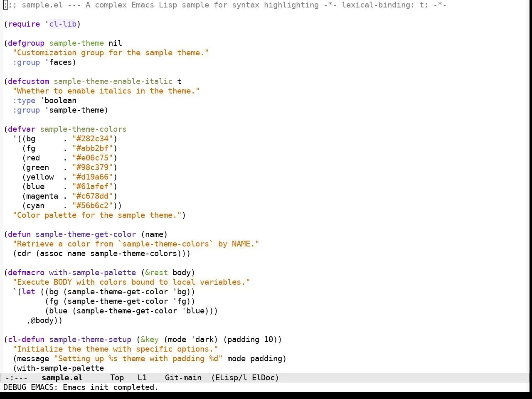This screenshot has height=399, width=532.
Task: Click the 'cl-lib symbol in the require line
Action: point(62,24)
